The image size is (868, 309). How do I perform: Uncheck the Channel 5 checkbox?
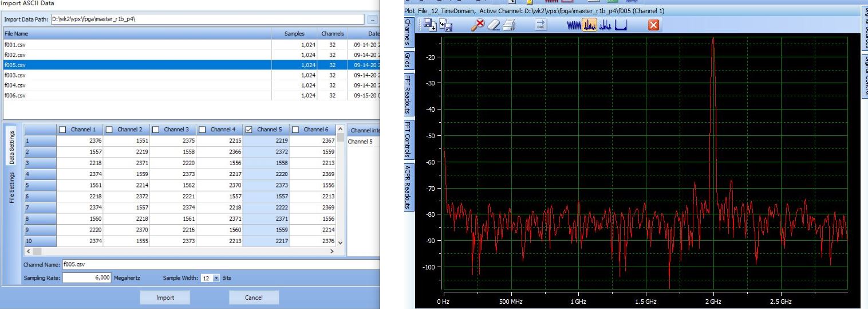tap(248, 129)
